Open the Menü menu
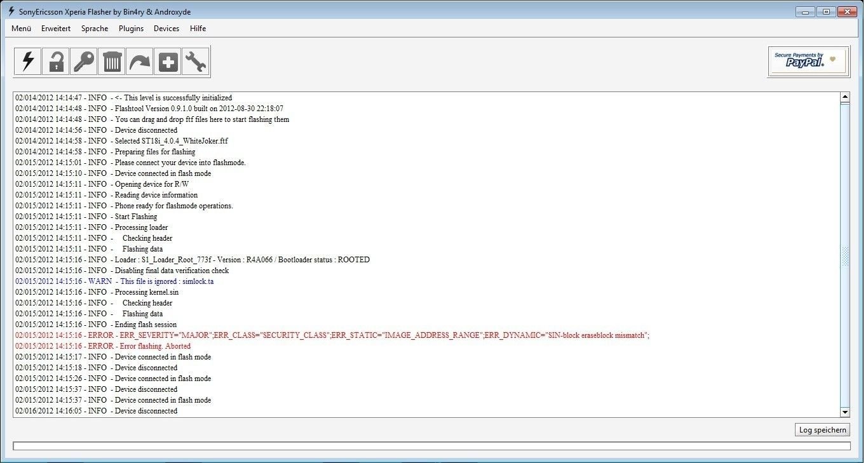 click(x=22, y=29)
